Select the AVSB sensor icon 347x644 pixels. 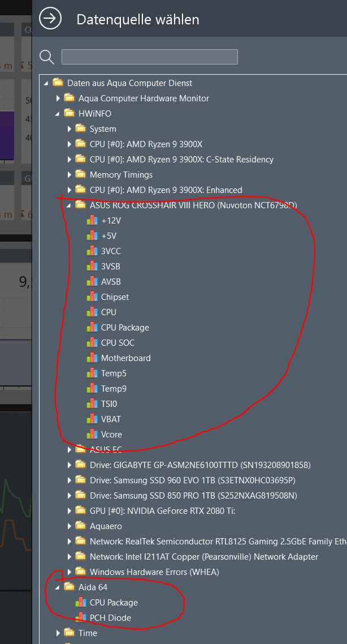(x=92, y=282)
